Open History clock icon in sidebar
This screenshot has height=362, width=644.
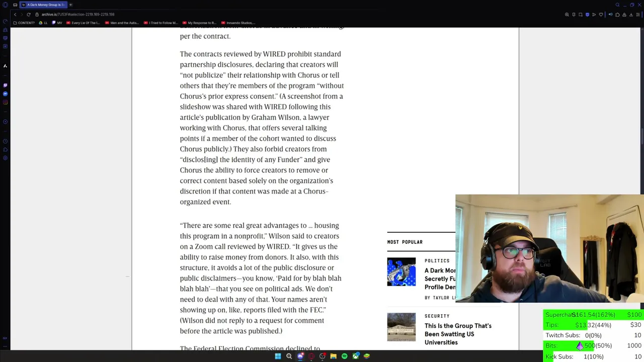(5, 141)
